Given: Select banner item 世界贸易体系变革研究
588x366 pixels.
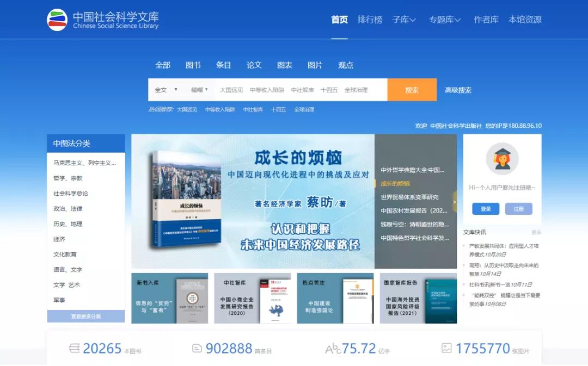Looking at the screenshot, I should coord(409,197).
